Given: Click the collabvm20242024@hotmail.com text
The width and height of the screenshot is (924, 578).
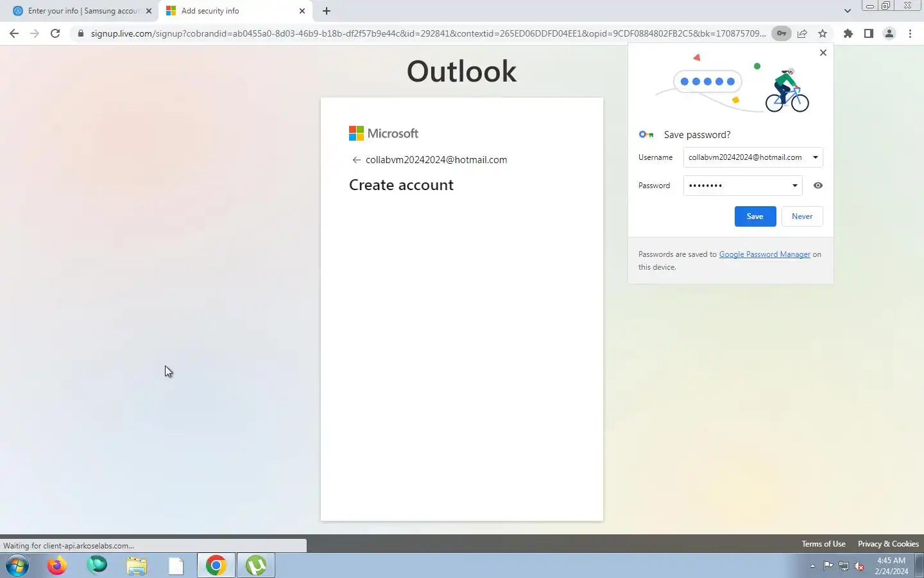Looking at the screenshot, I should [436, 160].
